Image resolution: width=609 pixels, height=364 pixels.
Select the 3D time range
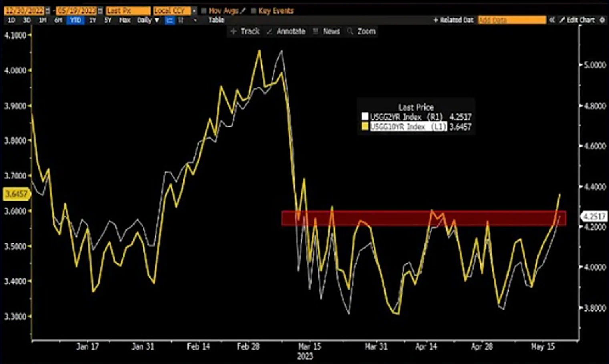click(x=27, y=20)
